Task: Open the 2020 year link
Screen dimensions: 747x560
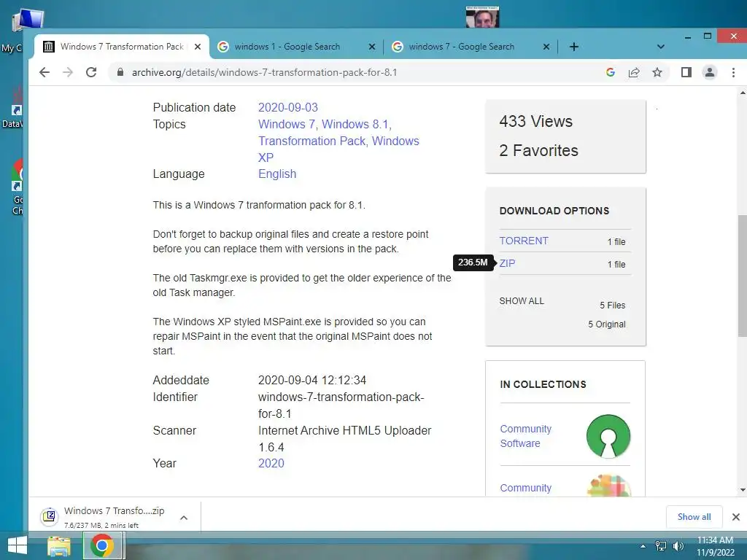Action: pos(271,463)
